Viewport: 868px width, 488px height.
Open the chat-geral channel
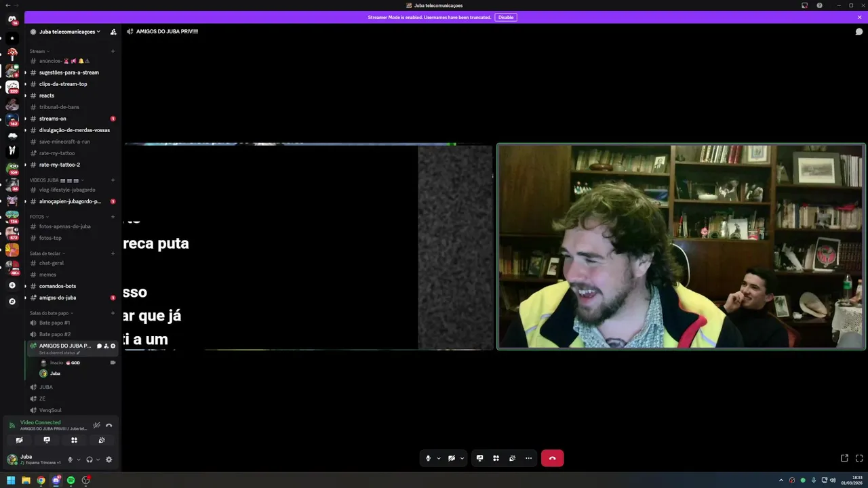[x=73, y=263]
